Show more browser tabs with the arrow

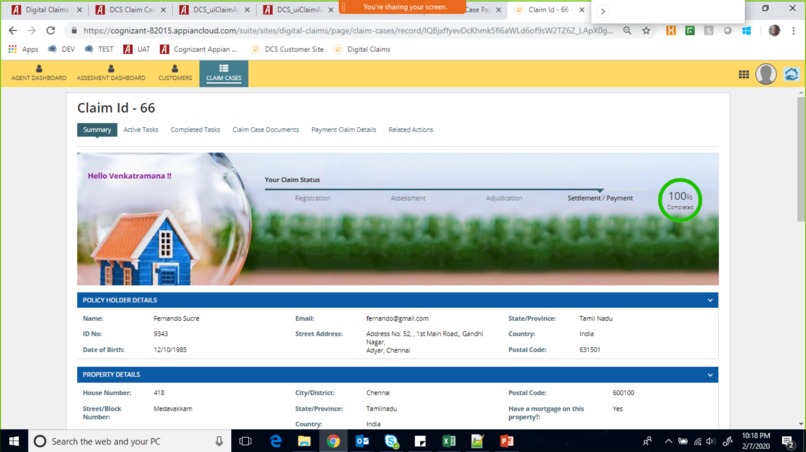pos(602,11)
